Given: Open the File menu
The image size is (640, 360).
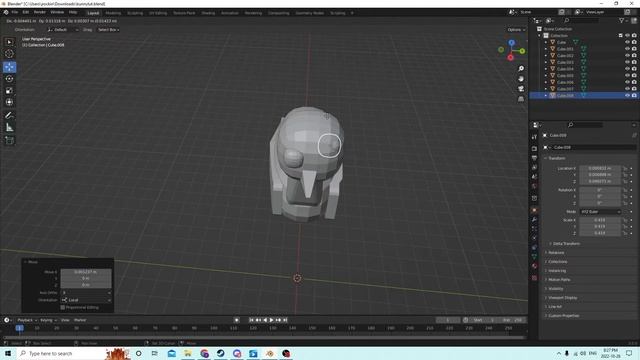Looking at the screenshot, I should (x=15, y=13).
